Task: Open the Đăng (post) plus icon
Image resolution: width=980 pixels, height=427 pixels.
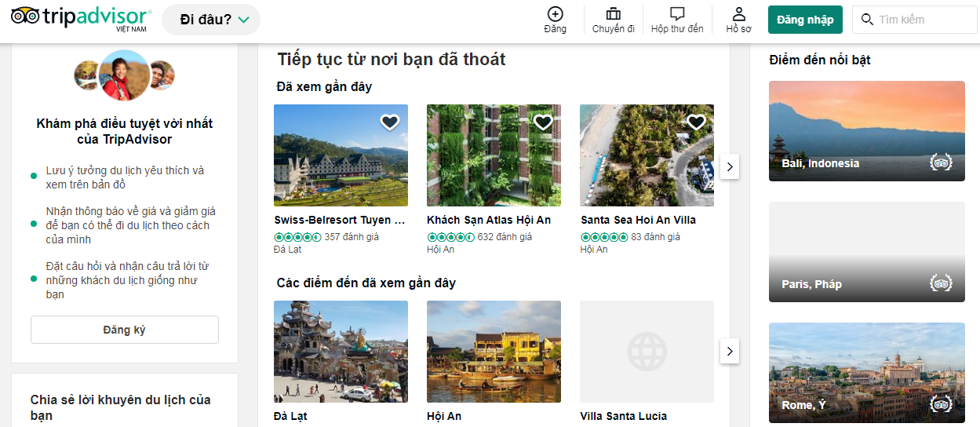Action: (555, 13)
